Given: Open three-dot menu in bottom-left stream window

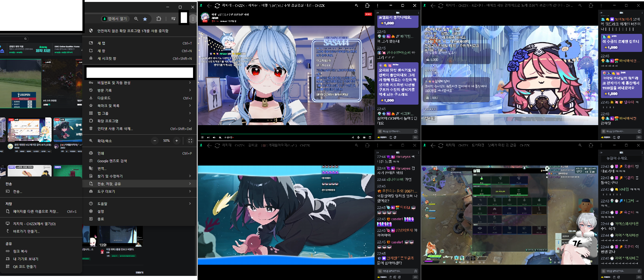Looking at the screenshot, I should [x=378, y=145].
